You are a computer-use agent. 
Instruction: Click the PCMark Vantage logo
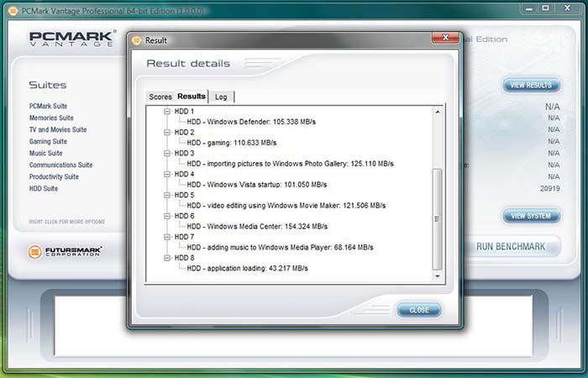click(72, 39)
